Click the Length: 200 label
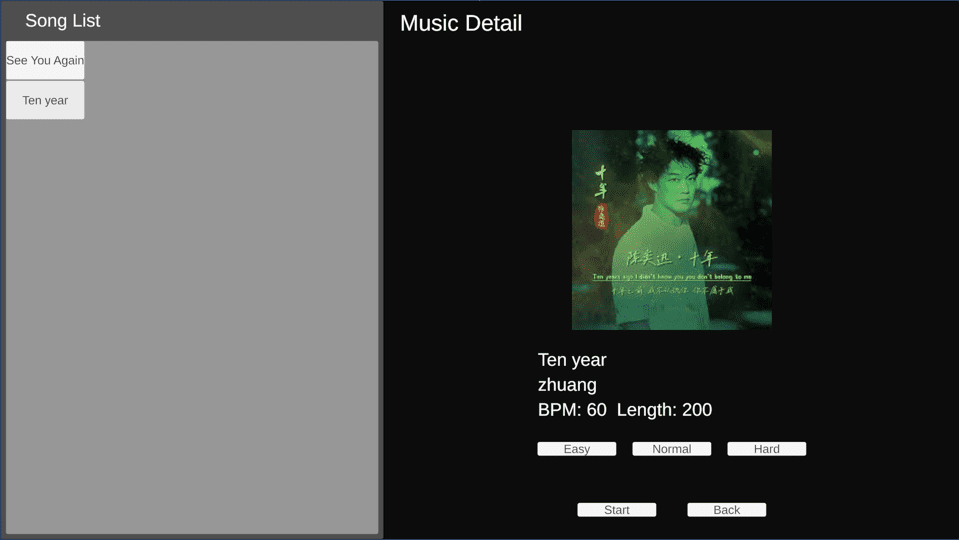This screenshot has height=540, width=959. tap(664, 410)
